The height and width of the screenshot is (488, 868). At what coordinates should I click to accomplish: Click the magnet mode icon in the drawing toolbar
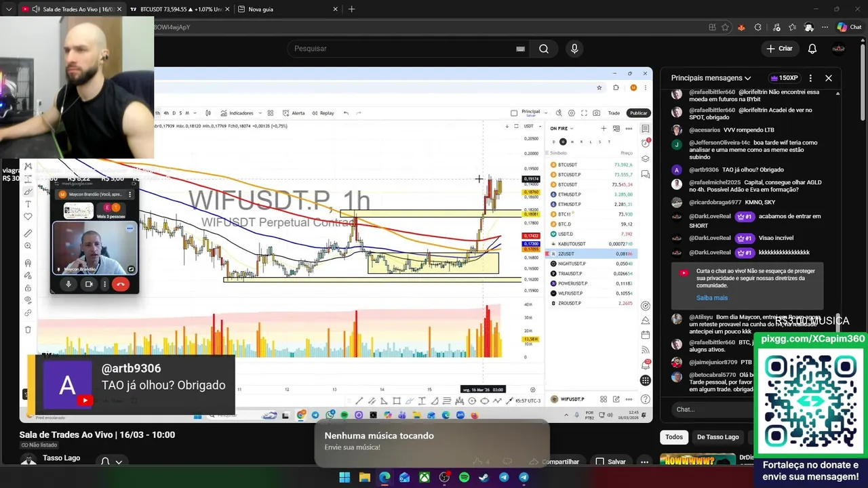[28, 263]
